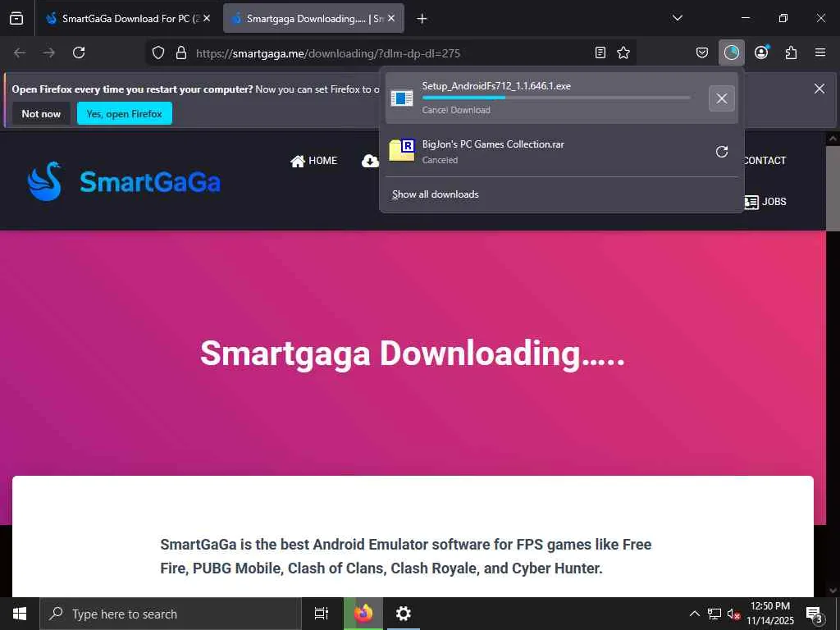The width and height of the screenshot is (840, 630).
Task: Click the RAR file icon for BigJon's collection
Action: [x=402, y=151]
